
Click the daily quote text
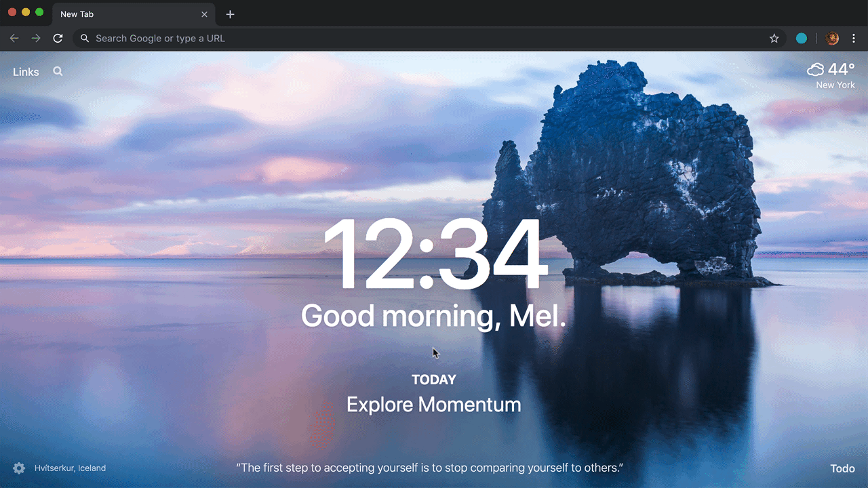coord(429,468)
